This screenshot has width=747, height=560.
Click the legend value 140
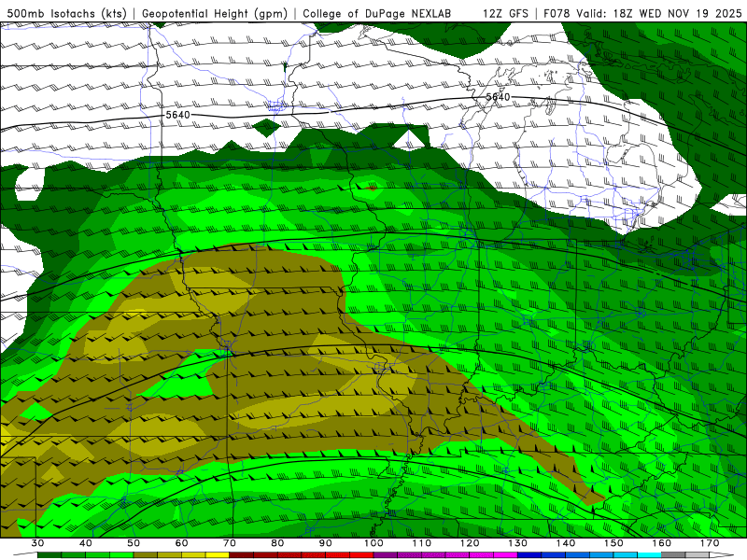566,543
